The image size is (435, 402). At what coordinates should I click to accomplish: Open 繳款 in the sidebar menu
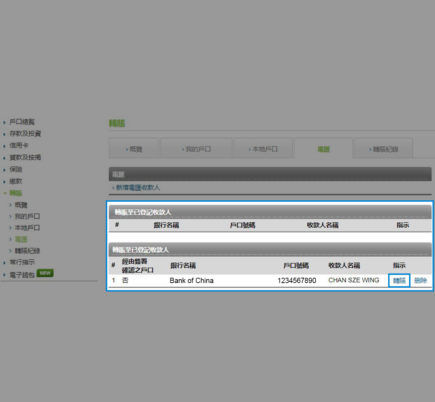tap(16, 181)
